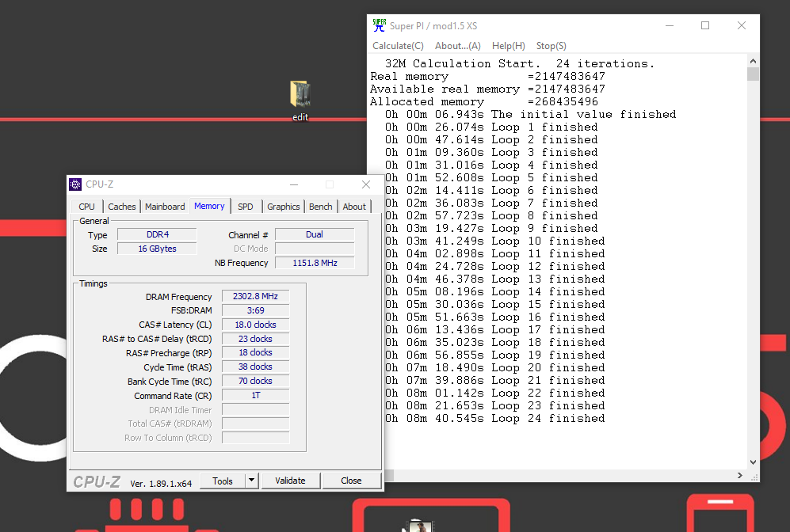
Task: Click the Close button in CPU-Z
Action: click(351, 481)
